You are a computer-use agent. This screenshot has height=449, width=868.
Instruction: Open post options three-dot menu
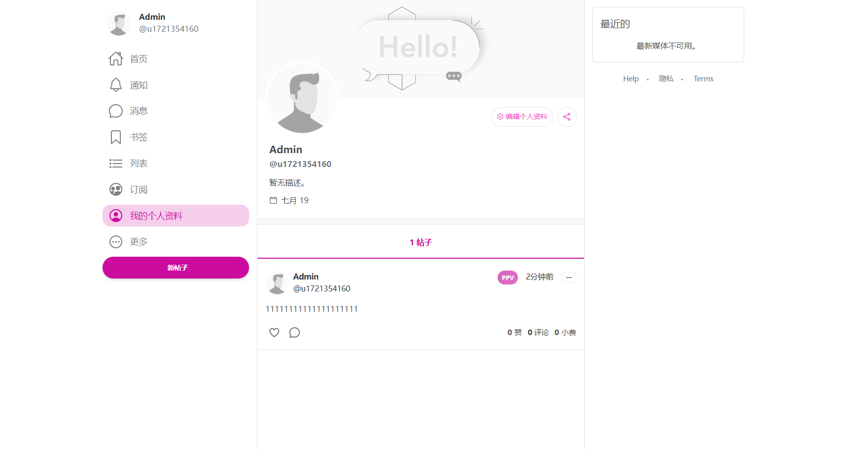pos(569,278)
